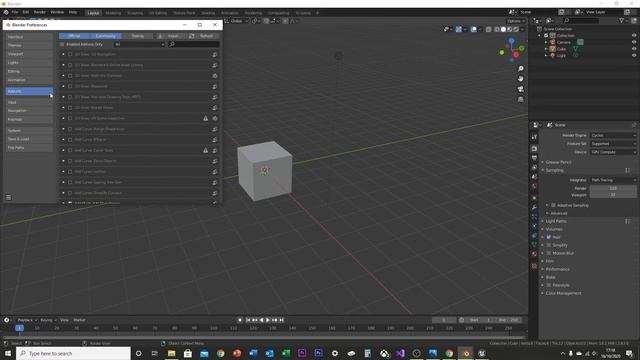
Task: Click the Refresh add-ons button
Action: tap(202, 36)
